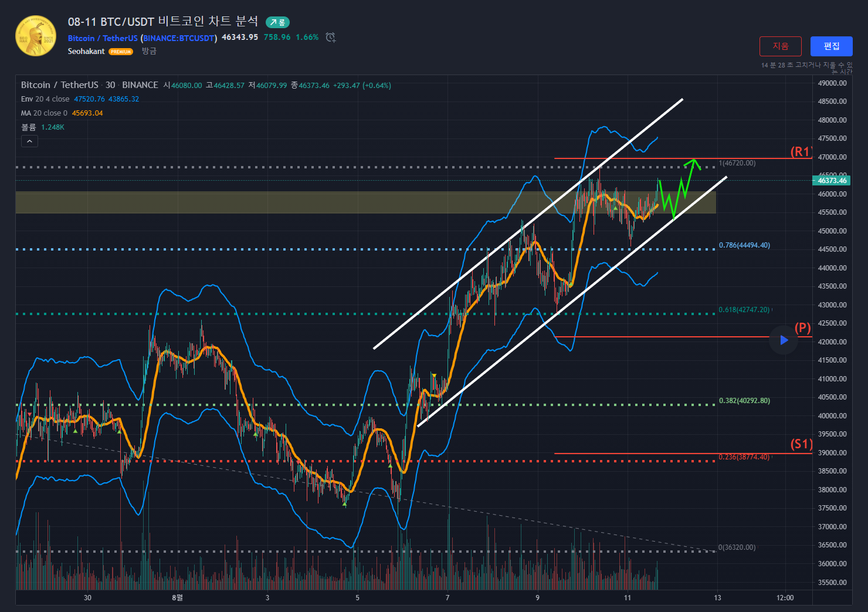Open the Seohakant author profile name
The image size is (868, 612).
coord(86,52)
